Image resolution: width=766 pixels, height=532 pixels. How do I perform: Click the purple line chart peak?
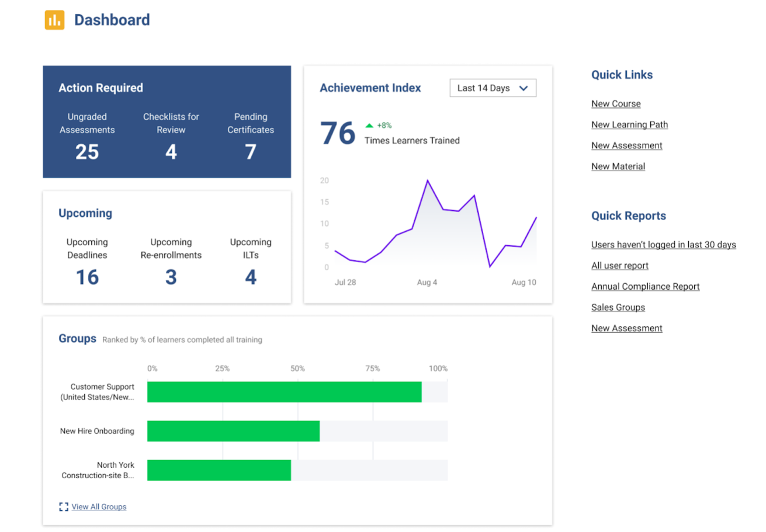428,180
